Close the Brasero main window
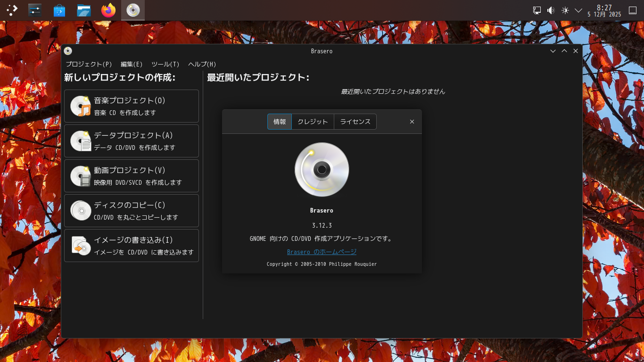644x362 pixels. tap(576, 51)
